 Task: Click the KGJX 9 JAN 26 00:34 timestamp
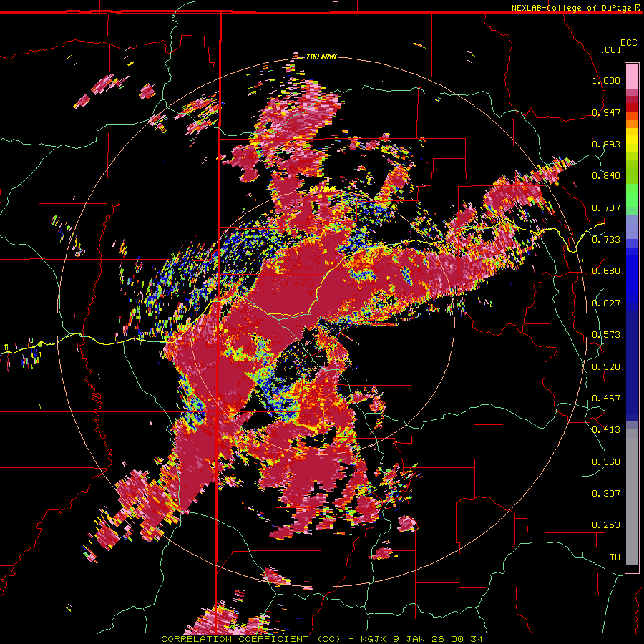tap(421, 639)
